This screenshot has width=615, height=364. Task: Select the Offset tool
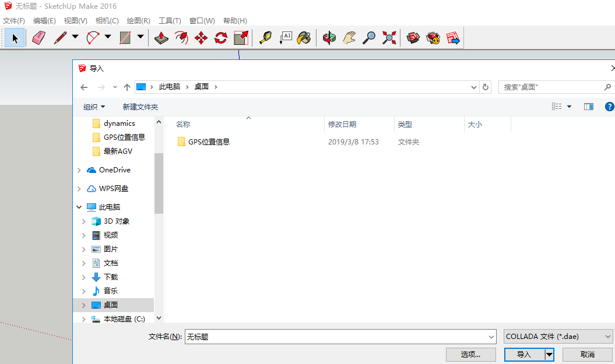click(x=181, y=38)
